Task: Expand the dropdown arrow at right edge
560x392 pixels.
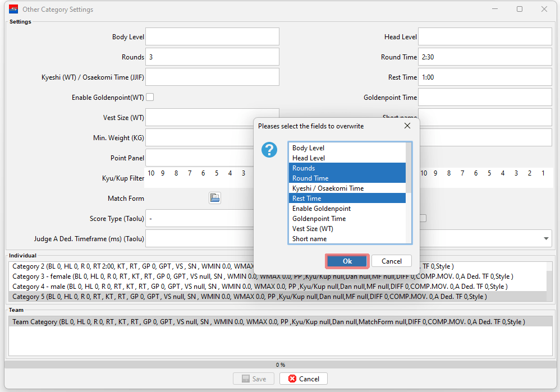Action: (x=547, y=239)
